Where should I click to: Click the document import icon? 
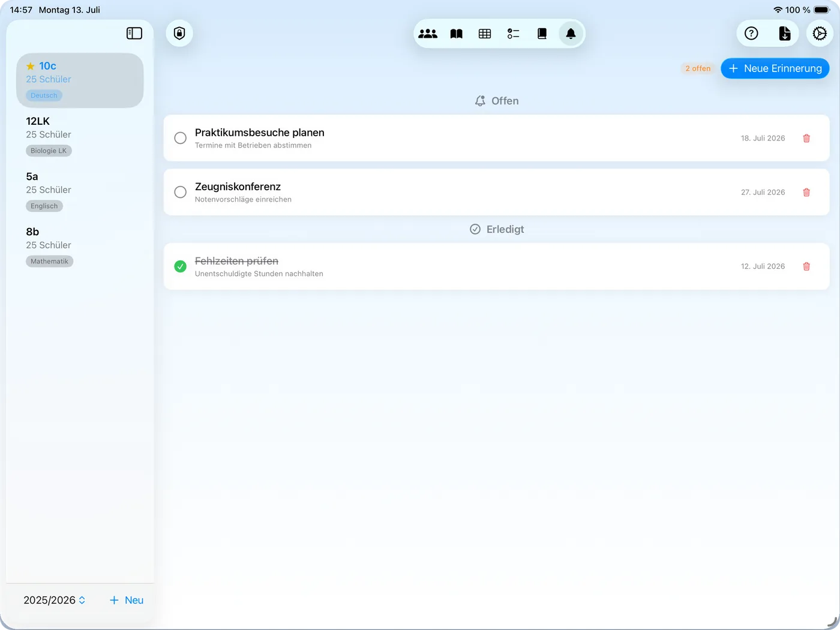(x=785, y=34)
